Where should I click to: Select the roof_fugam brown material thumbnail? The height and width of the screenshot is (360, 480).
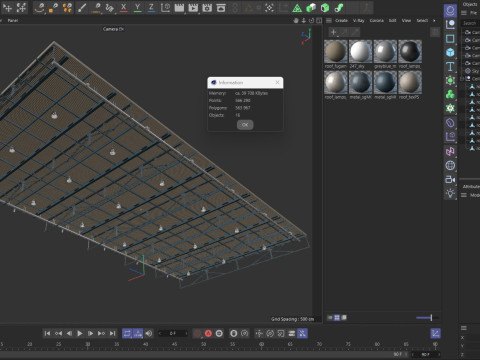coord(336,52)
